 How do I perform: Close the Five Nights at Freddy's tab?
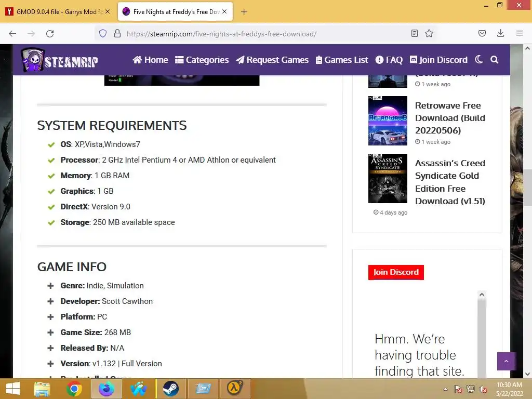click(x=224, y=11)
